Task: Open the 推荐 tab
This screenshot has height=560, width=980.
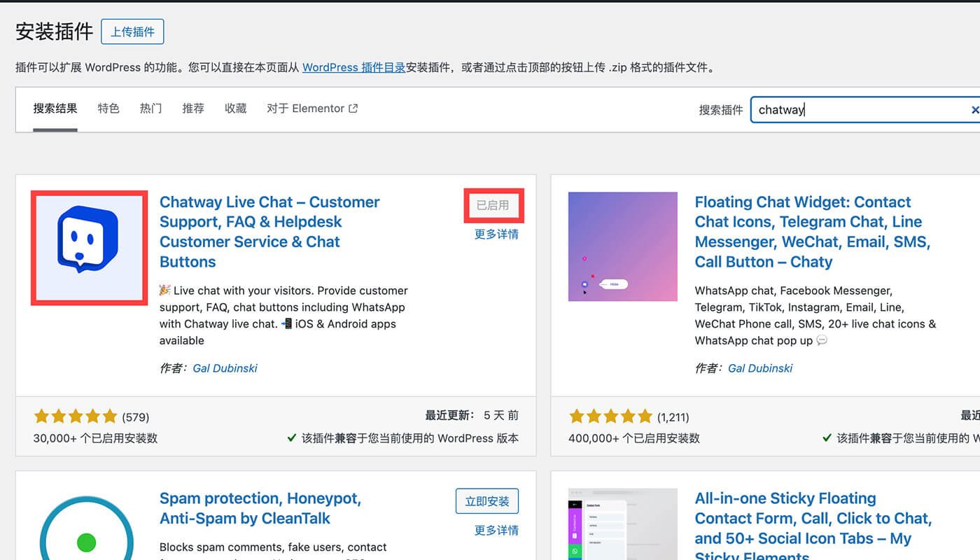Action: click(192, 108)
